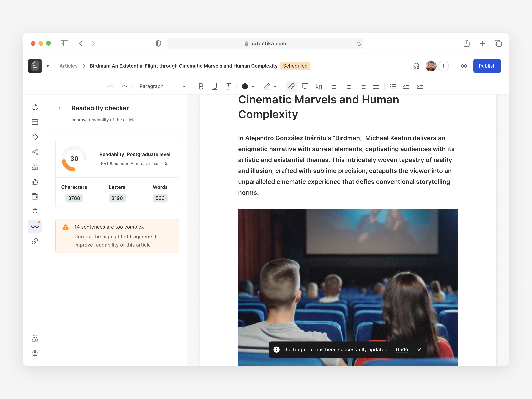This screenshot has width=532, height=399.
Task: Toggle italic formatting on selected text
Action: point(228,86)
